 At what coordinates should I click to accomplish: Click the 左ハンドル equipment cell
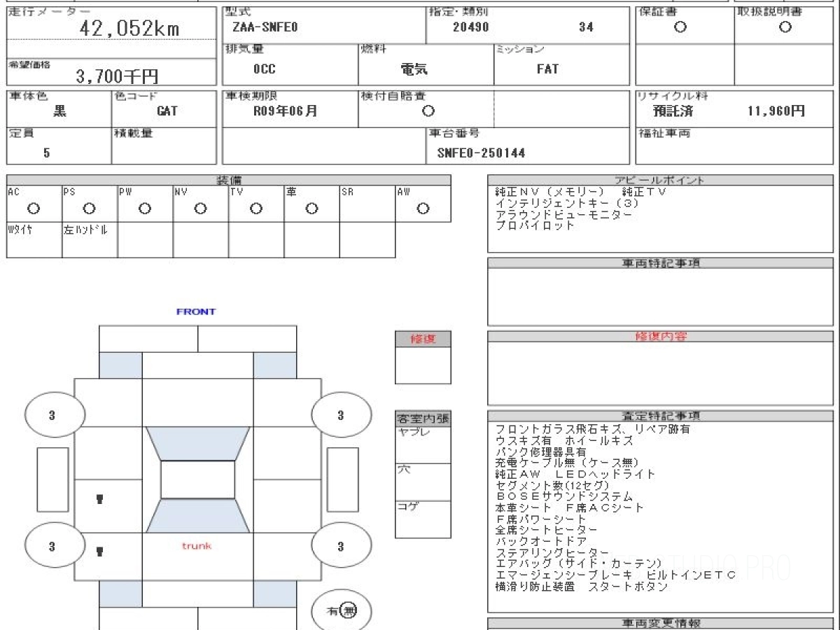pyautogui.click(x=90, y=240)
